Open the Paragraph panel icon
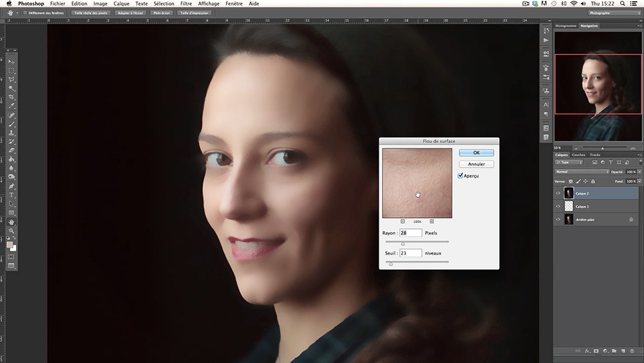Viewport: 644px width, 363px height. 546,114
